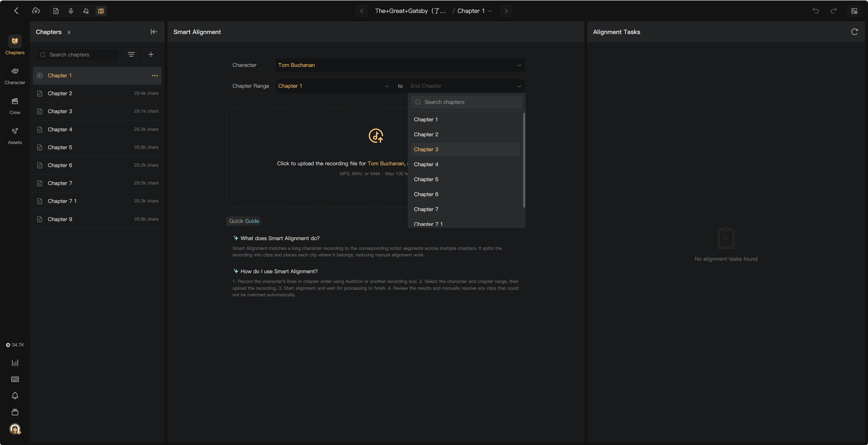Open the Chapter 1 more options menu
Viewport: 868px width, 445px height.
click(155, 75)
